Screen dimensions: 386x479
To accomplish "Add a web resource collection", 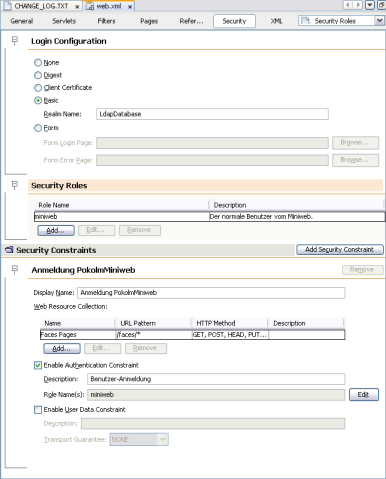I will click(62, 349).
